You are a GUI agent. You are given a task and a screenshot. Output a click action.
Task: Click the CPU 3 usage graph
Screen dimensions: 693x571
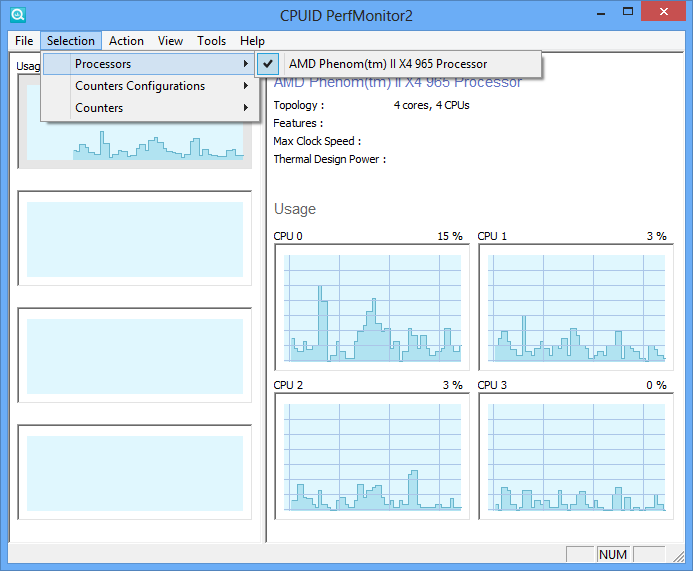click(576, 457)
